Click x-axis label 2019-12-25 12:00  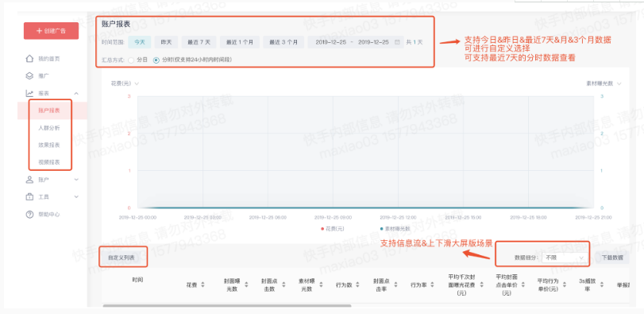click(x=399, y=218)
